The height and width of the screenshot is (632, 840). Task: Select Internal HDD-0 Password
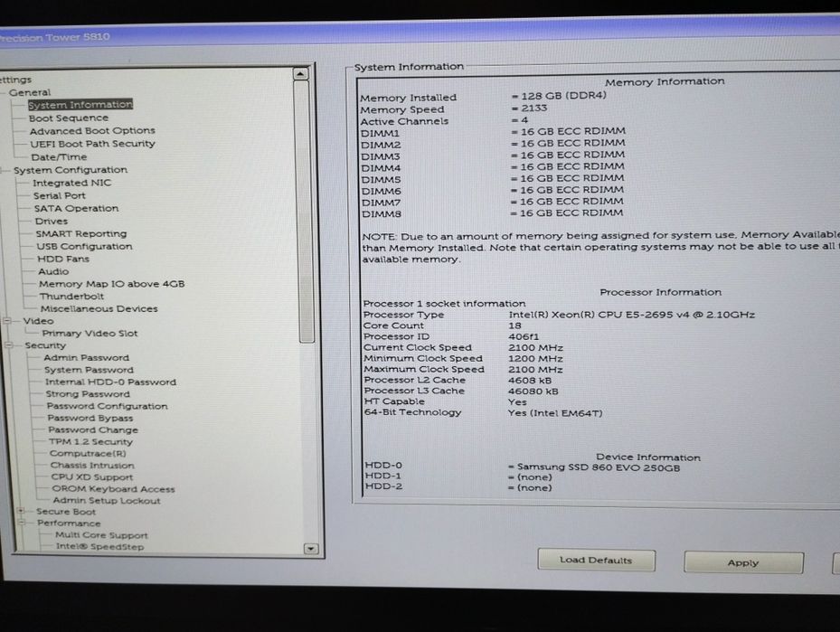tap(111, 382)
